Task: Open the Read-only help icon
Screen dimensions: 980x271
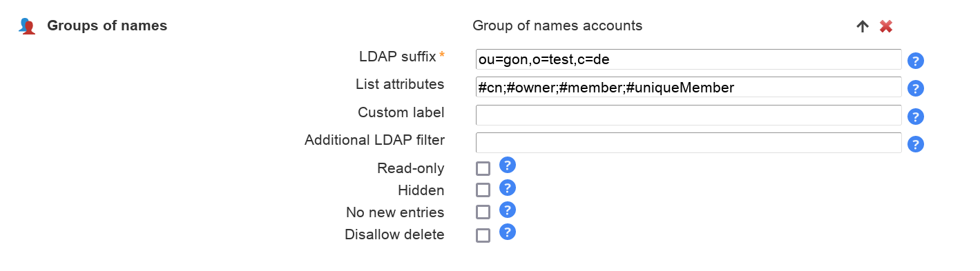Action: [508, 165]
